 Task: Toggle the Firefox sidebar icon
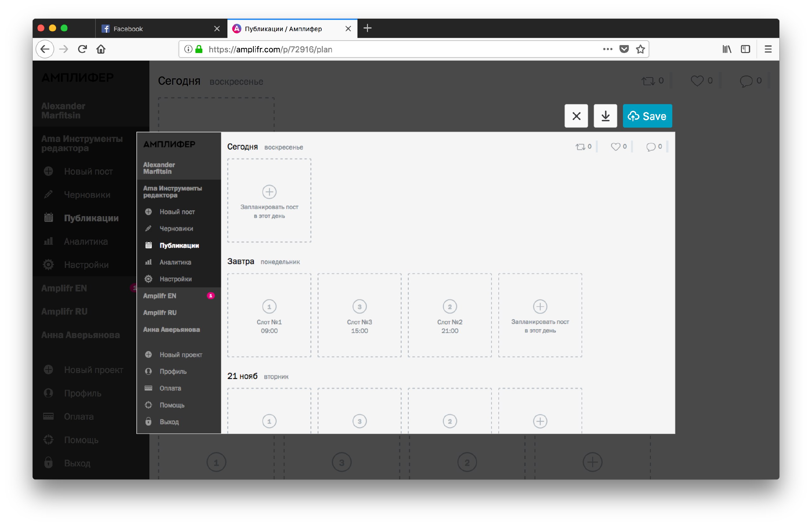(x=745, y=49)
